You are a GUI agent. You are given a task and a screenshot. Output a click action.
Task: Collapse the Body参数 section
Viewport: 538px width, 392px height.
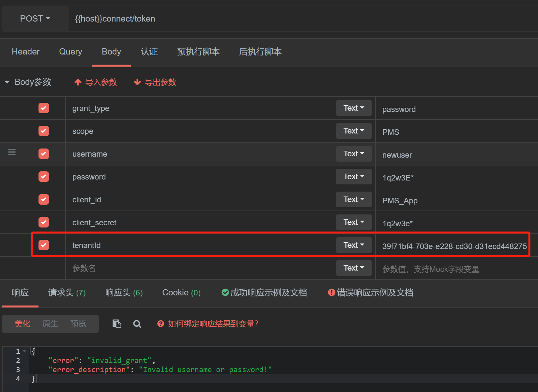(x=7, y=82)
